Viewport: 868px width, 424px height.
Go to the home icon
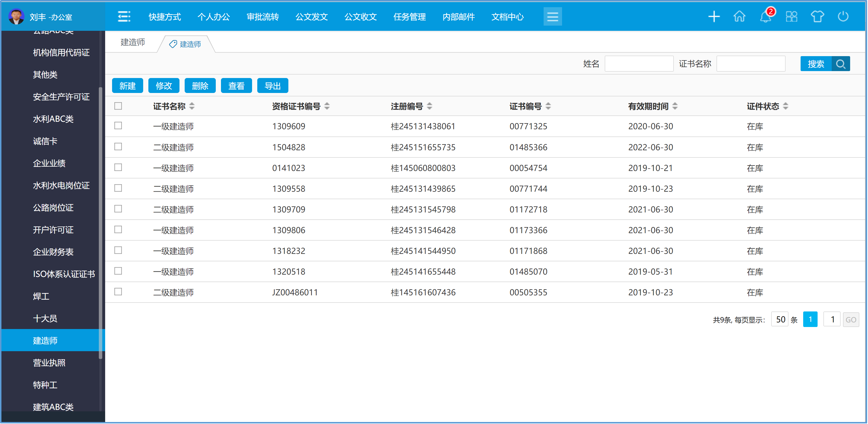[739, 16]
